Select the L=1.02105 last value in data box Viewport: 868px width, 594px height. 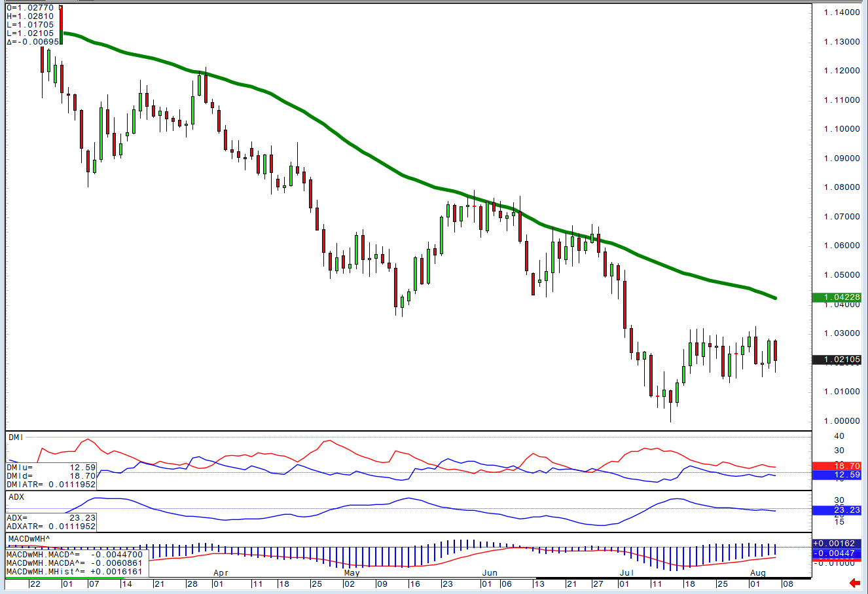pos(30,33)
